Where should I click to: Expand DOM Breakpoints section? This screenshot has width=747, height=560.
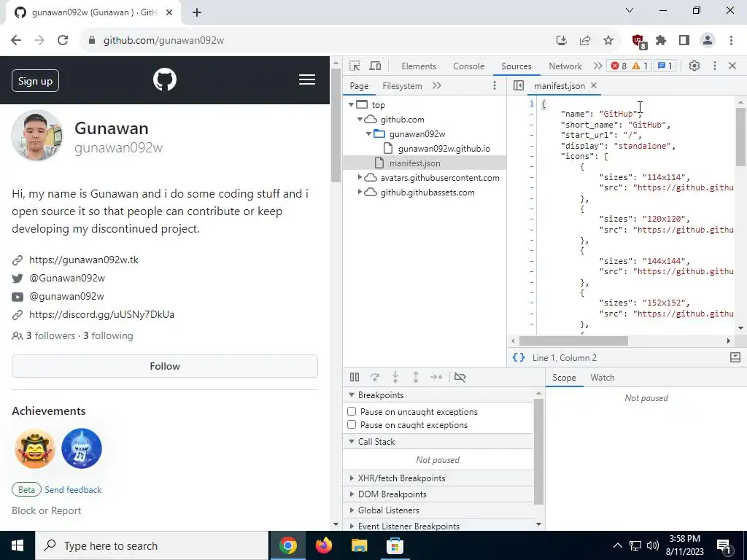click(x=352, y=494)
